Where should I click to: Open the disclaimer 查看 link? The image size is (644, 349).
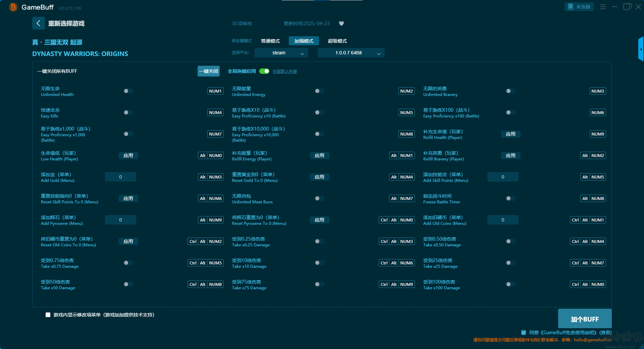click(x=606, y=333)
